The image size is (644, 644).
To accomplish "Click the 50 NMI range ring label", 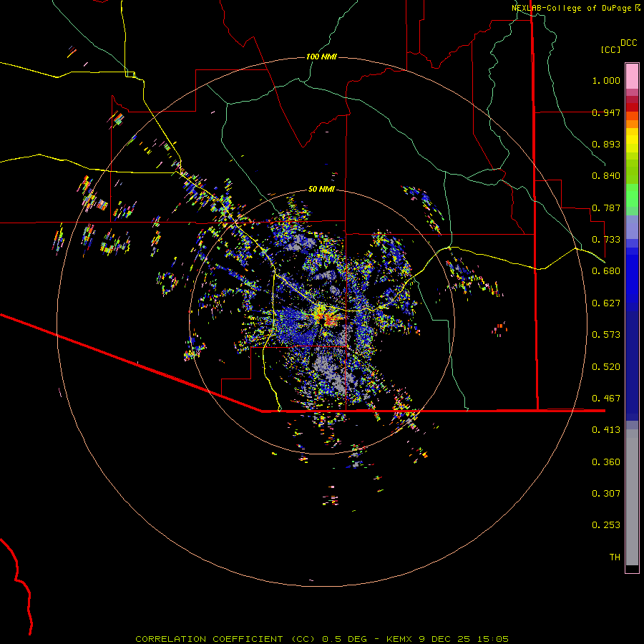I will pyautogui.click(x=321, y=189).
